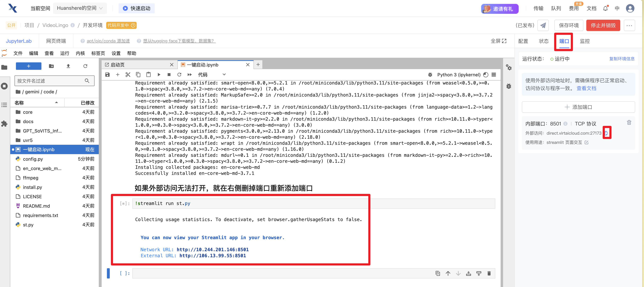Delete the active cell

(489, 273)
